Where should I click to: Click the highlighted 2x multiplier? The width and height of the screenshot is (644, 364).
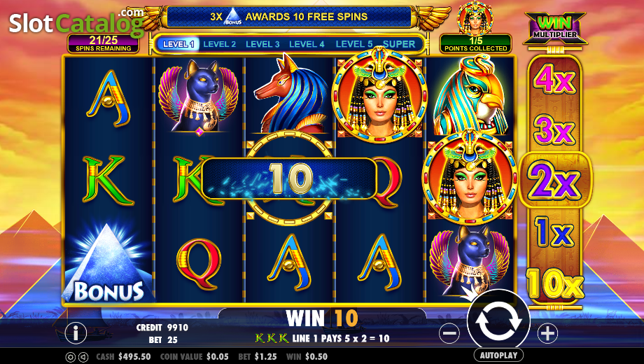point(555,181)
